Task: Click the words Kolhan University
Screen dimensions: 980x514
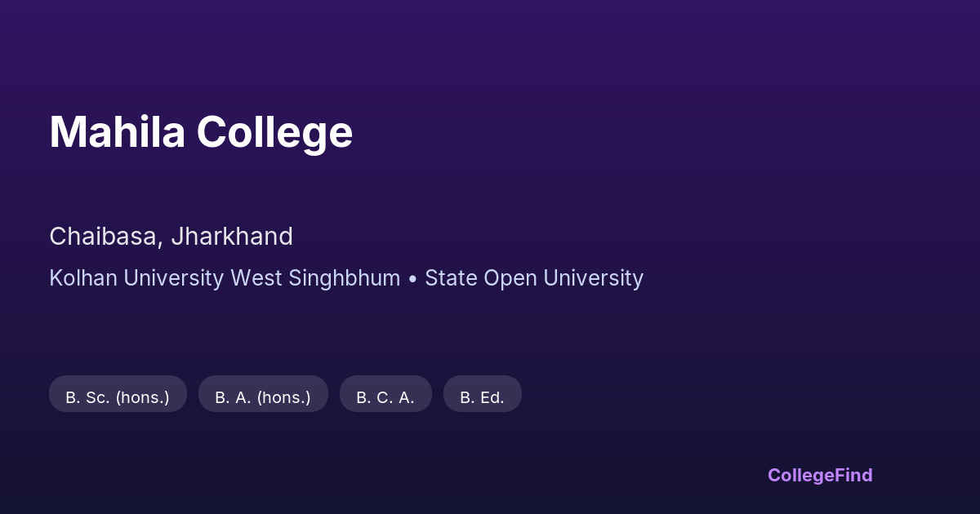Action: (x=136, y=278)
